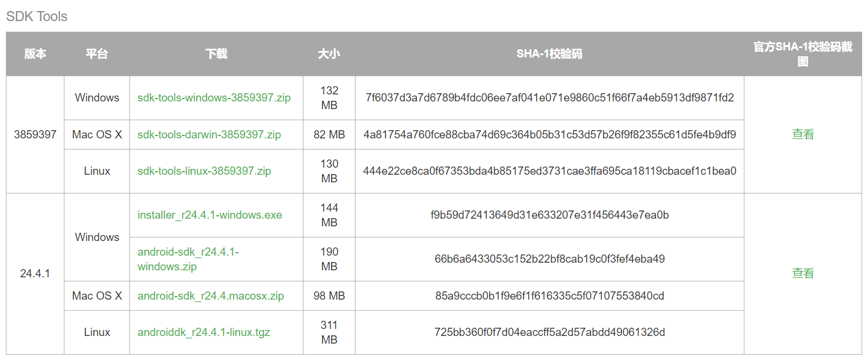
Task: Download android-sdk_r24.4.macosx.zip
Action: (211, 296)
